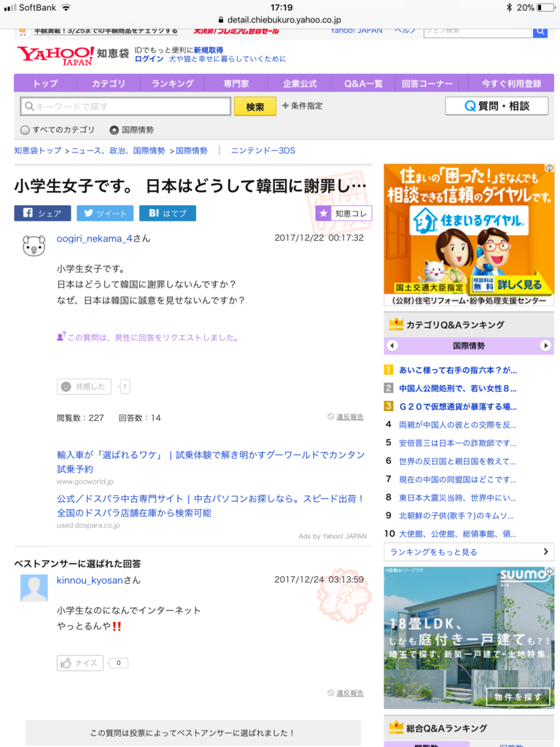The height and width of the screenshot is (747, 560).
Task: Open the カテゴリ tab
Action: point(109,83)
